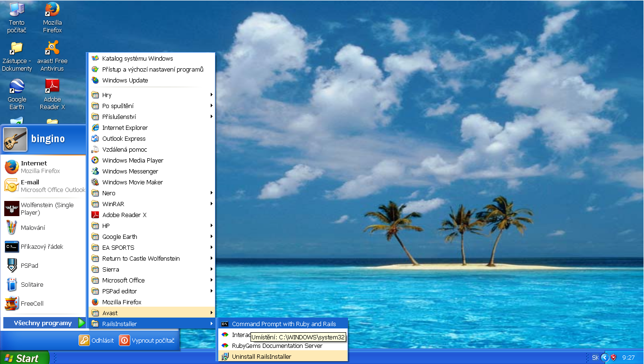Expand the WinRAR submenu arrow
Screen dimensions: 644x364
click(212, 204)
